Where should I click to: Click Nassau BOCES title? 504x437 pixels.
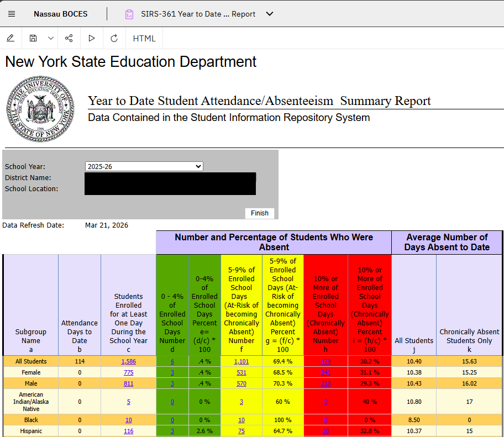click(x=60, y=14)
